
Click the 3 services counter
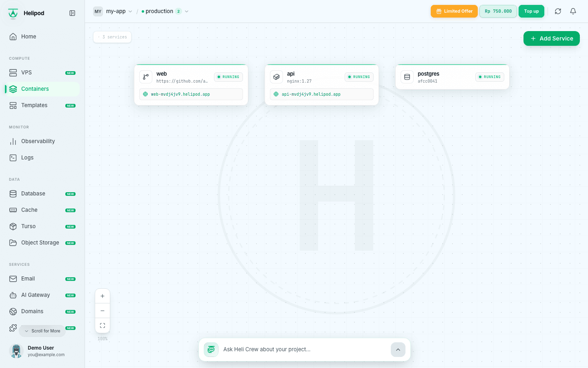pos(112,37)
